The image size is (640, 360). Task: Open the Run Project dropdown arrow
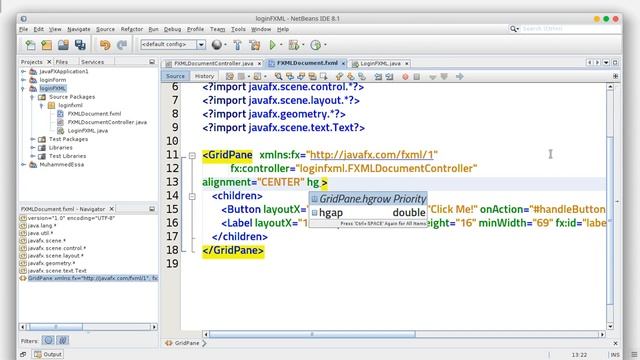[x=281, y=44]
